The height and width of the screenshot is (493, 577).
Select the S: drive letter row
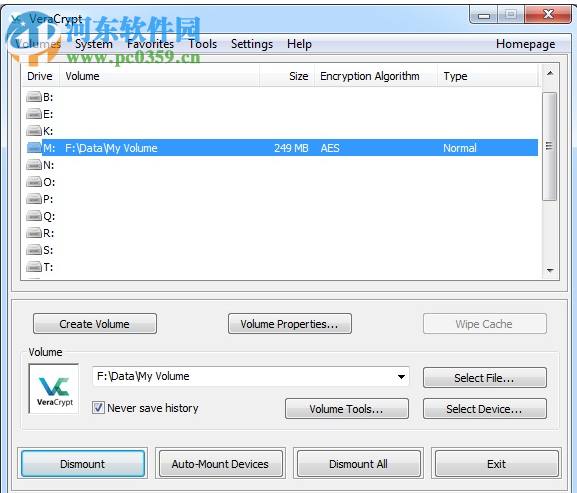click(x=282, y=250)
